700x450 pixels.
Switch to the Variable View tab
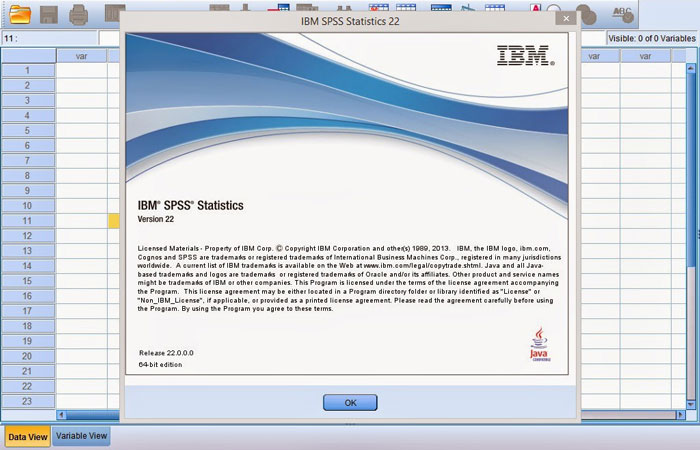[x=81, y=436]
